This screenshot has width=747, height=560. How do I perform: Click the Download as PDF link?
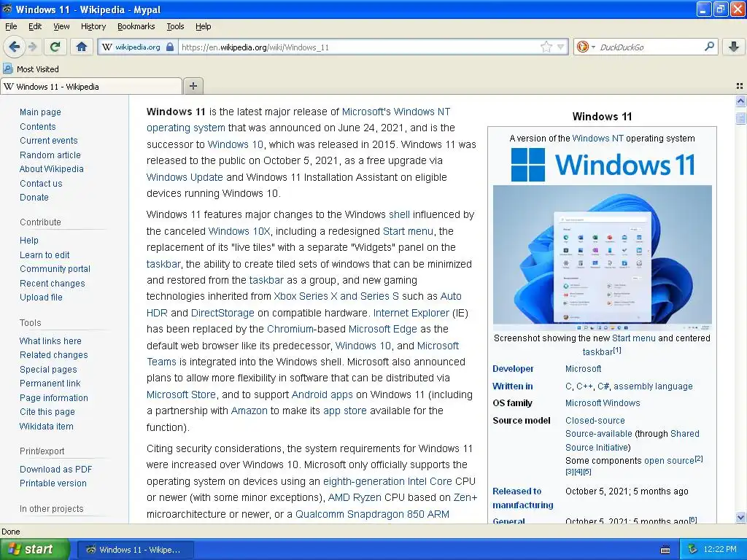pyautogui.click(x=55, y=469)
